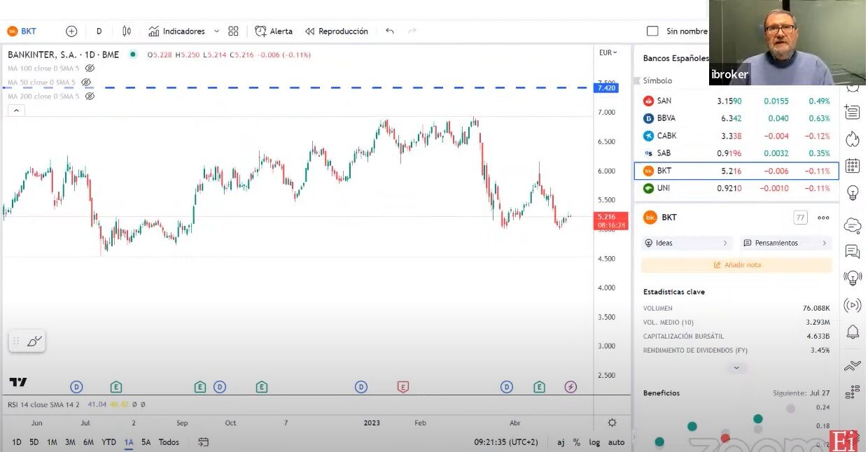868x452 pixels.
Task: Click the Añadir nota button
Action: [x=736, y=265]
